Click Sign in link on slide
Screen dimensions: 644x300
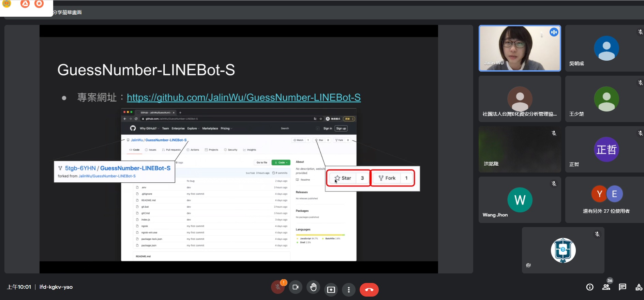(x=328, y=129)
